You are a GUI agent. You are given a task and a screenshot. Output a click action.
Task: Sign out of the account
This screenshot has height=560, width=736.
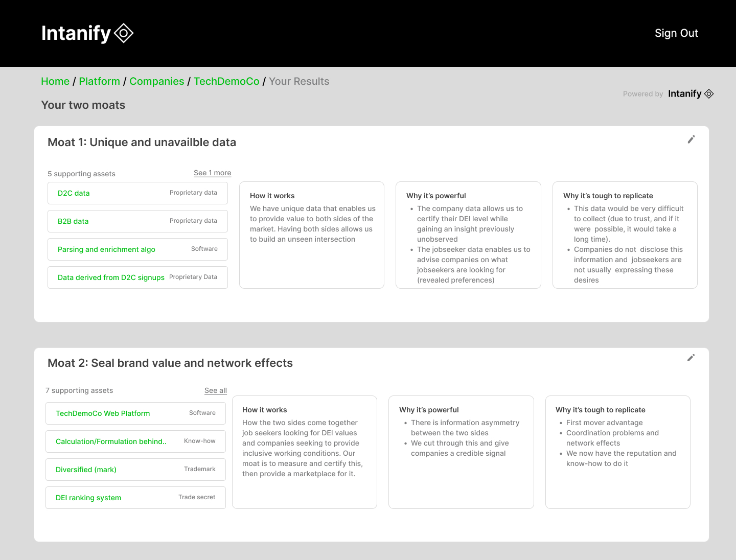tap(676, 33)
